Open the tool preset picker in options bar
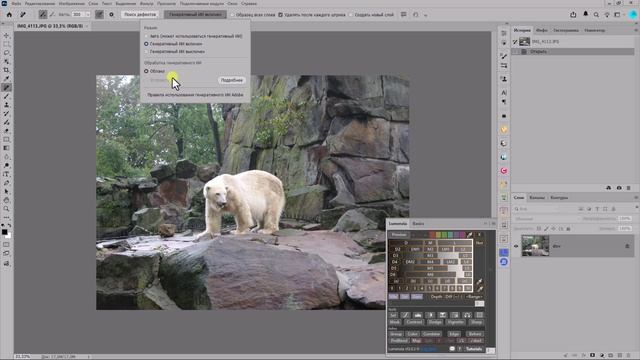 pyautogui.click(x=23, y=14)
